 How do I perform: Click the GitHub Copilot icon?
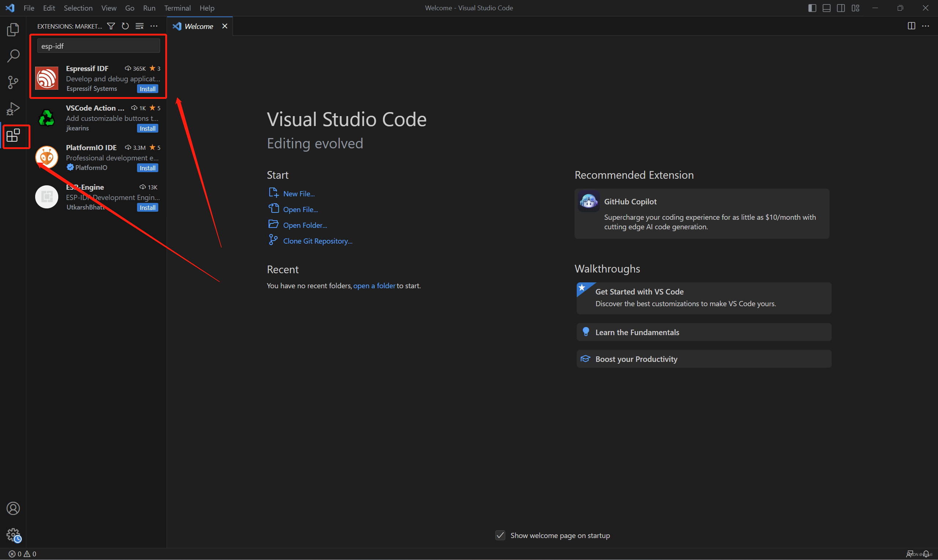coord(588,201)
